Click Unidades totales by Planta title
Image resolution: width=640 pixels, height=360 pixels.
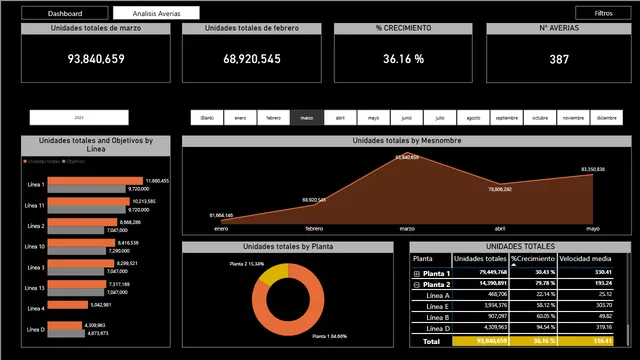click(288, 247)
